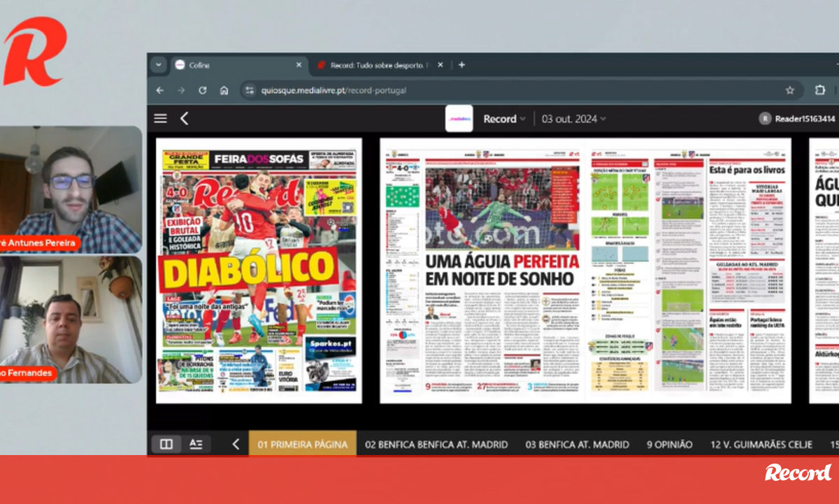Click the back chevron beside hamburger menu
This screenshot has width=839, height=504.
(x=184, y=118)
